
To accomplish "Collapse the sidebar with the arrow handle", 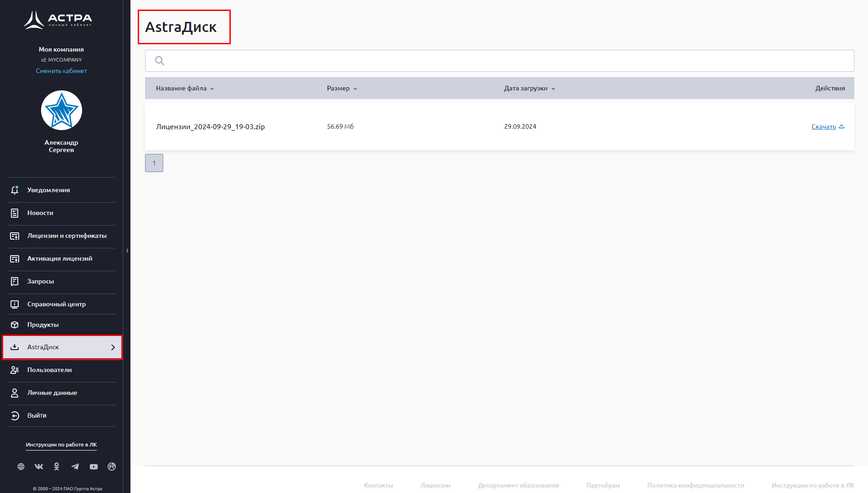I will pyautogui.click(x=127, y=251).
